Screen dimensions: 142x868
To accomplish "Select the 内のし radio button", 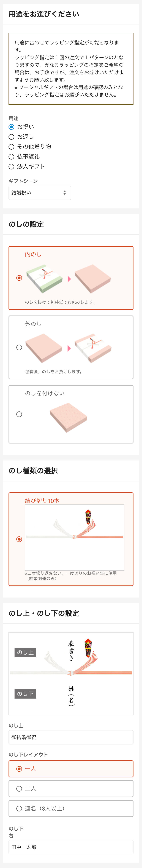I will pos(19,278).
